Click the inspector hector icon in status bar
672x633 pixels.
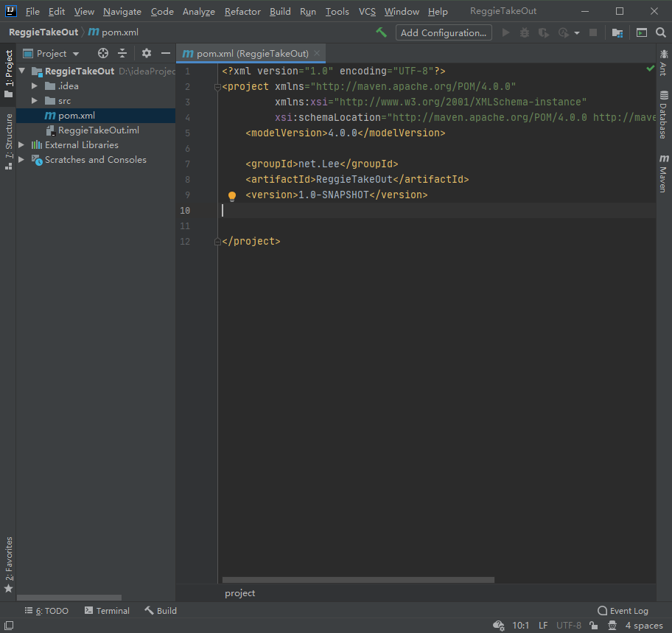(x=612, y=626)
